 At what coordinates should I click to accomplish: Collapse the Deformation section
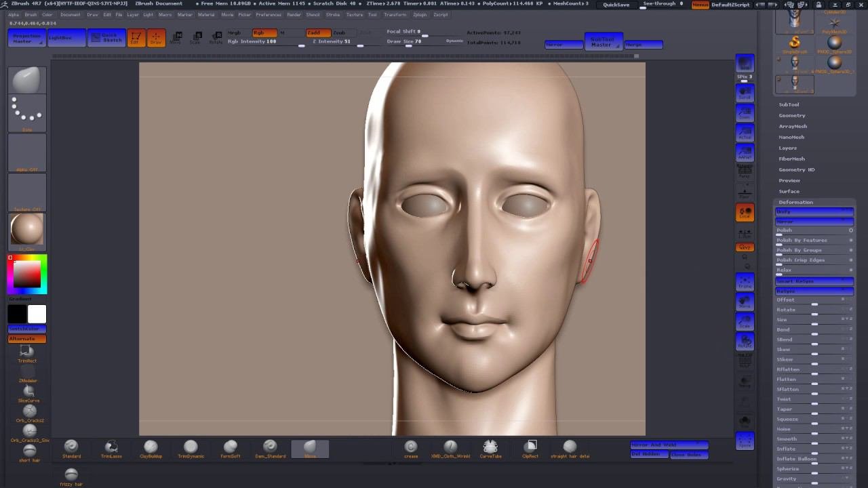[x=795, y=202]
